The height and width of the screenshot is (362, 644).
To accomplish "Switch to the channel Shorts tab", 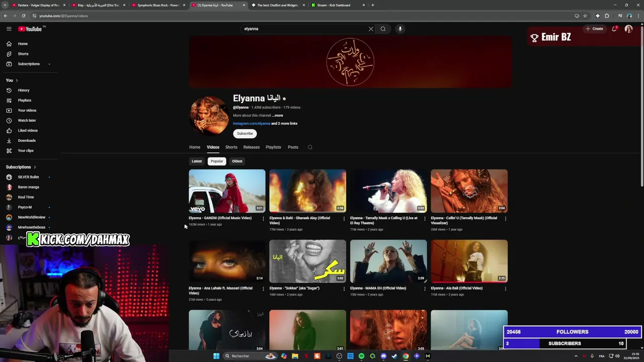I will coord(231,147).
